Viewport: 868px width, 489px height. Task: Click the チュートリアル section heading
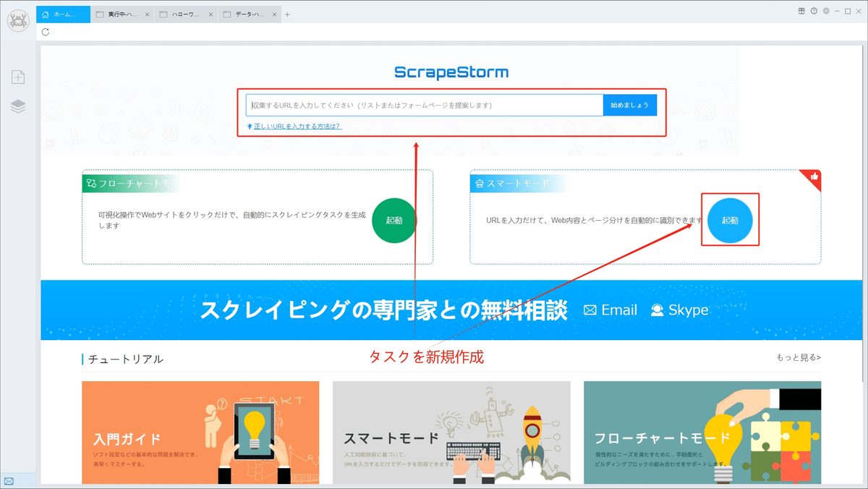tap(126, 358)
